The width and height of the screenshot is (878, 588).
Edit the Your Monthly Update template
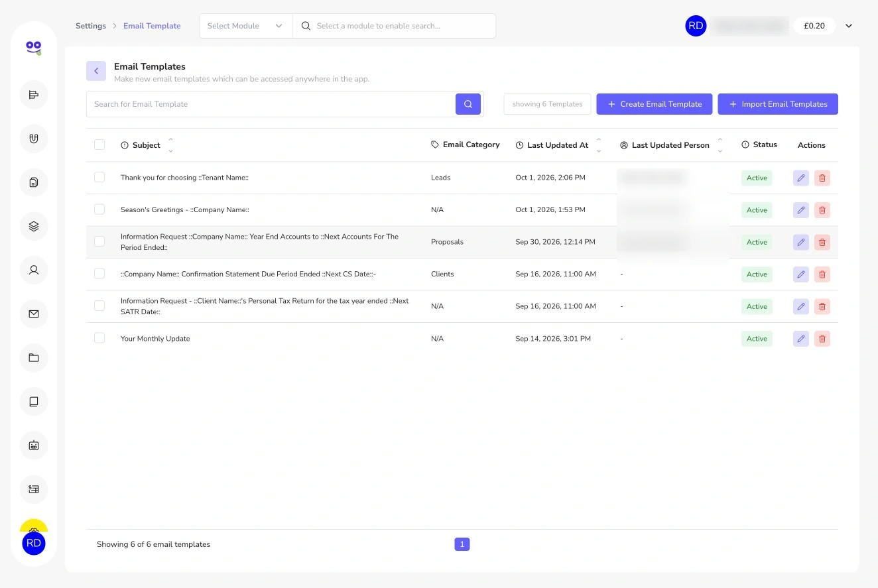[801, 339]
